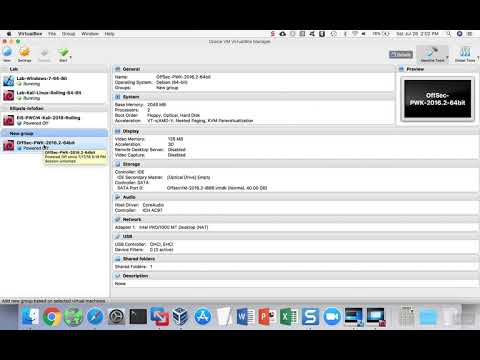This screenshot has height=360, width=480.
Task: Open the Storage section header
Action: (295, 164)
